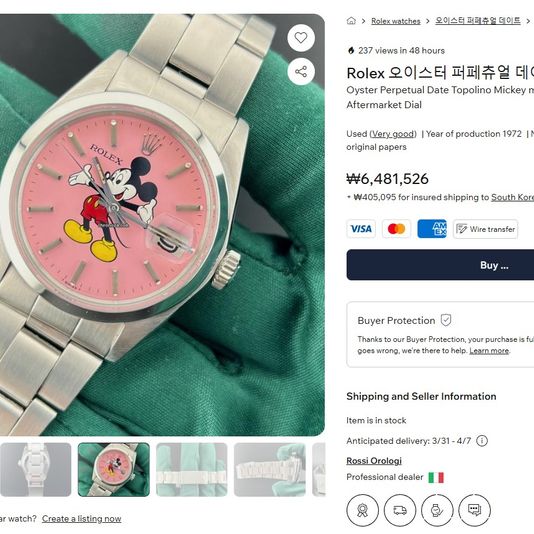Select the Visa payment logo
This screenshot has width=534, height=534.
tap(361, 229)
